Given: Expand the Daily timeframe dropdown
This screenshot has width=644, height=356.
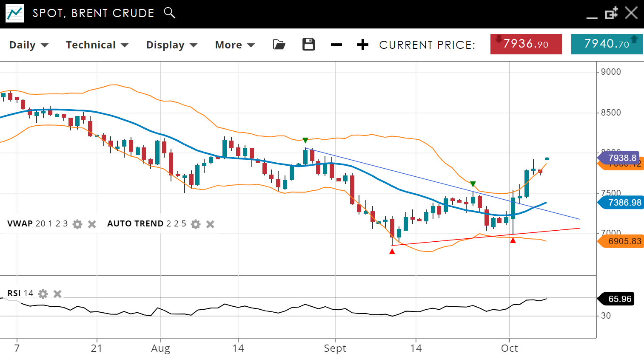Looking at the screenshot, I should pos(29,45).
